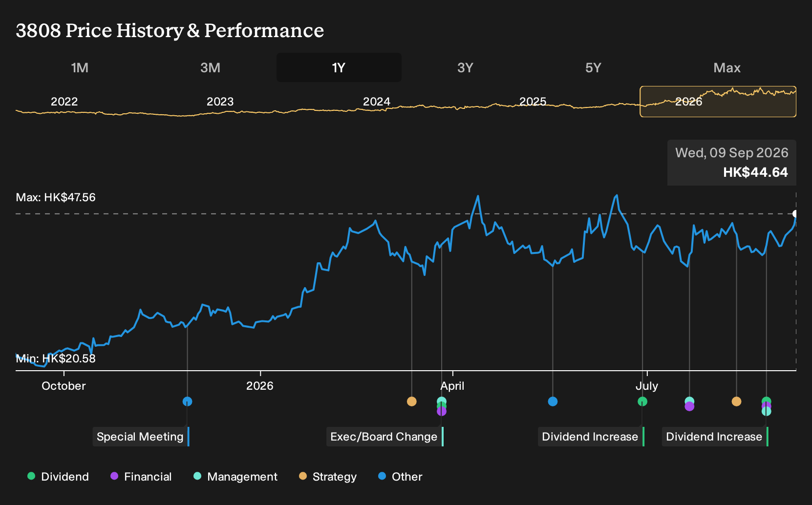The width and height of the screenshot is (812, 505).
Task: Switch to the 5Y time range
Action: coord(593,67)
